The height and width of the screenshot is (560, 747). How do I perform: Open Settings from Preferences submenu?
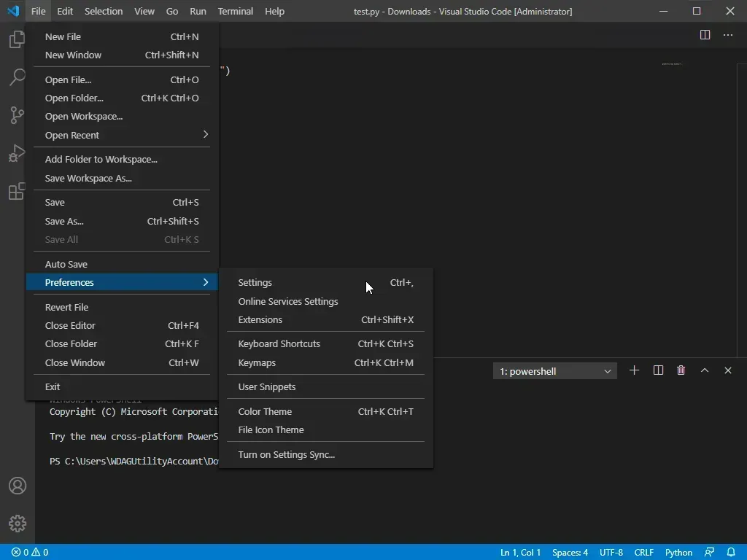[x=326, y=282]
